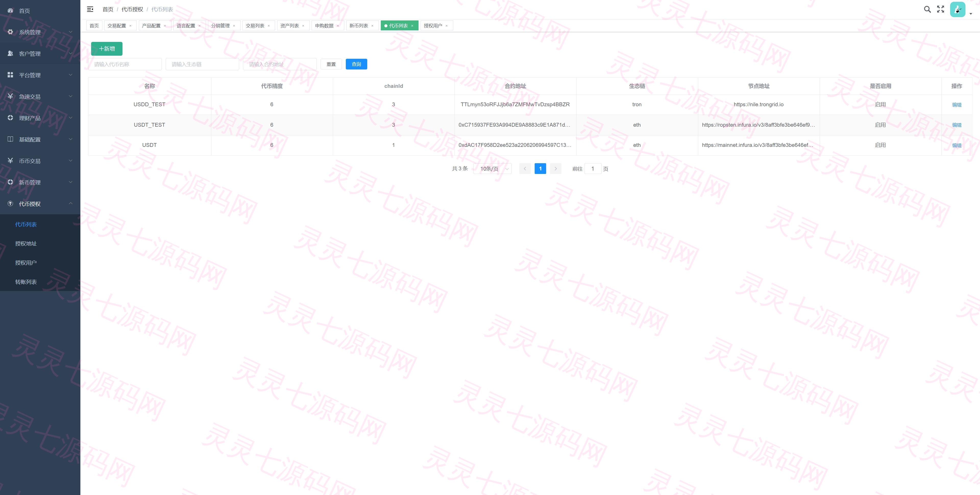Expand the 客户管理 menu chevron
980x495 pixels.
[x=70, y=53]
